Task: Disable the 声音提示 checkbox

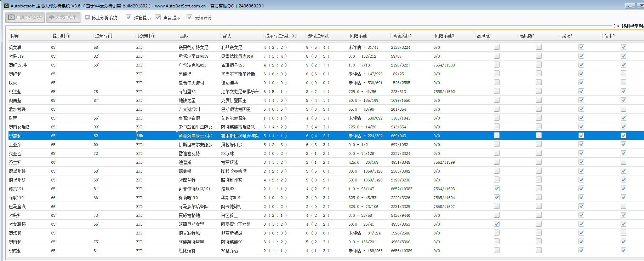Action: click(158, 17)
